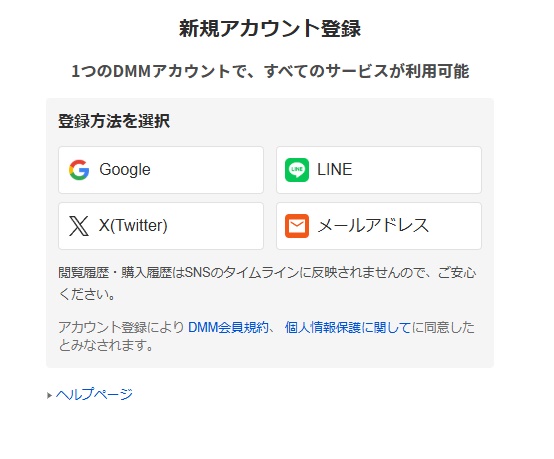Image resolution: width=554 pixels, height=459 pixels.
Task: Click the green LINE app icon
Action: pos(297,170)
